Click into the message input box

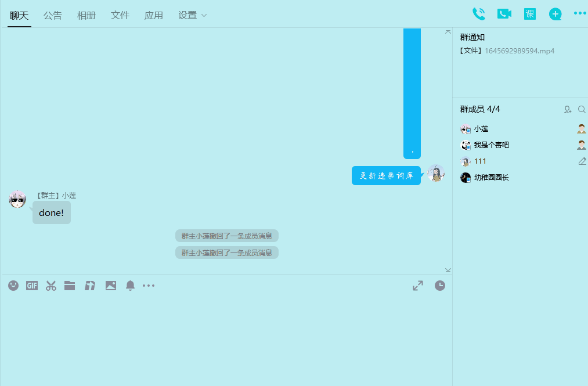click(x=226, y=340)
